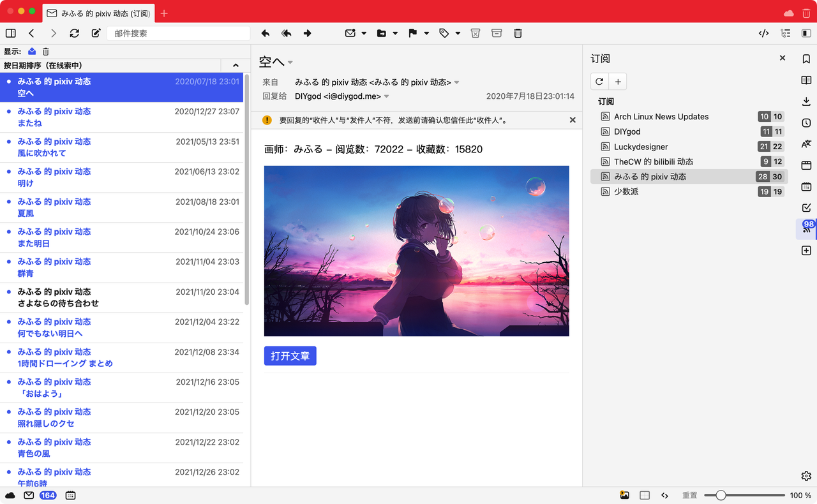Forward the message using the toolbar arrow
The width and height of the screenshot is (817, 504).
tap(307, 33)
